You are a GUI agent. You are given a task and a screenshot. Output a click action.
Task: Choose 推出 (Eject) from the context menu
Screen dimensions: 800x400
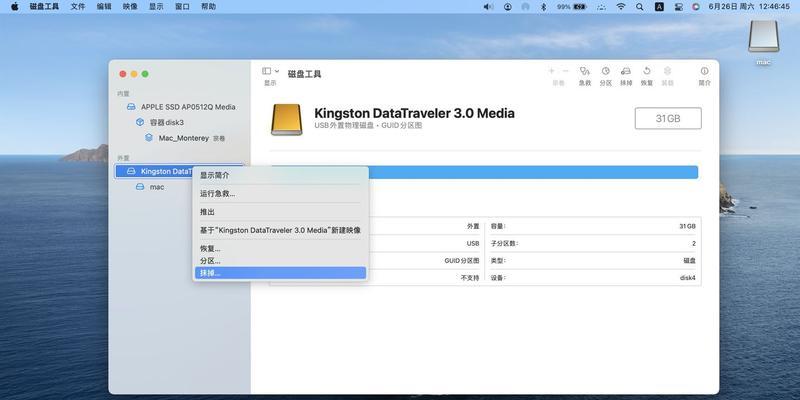point(281,212)
